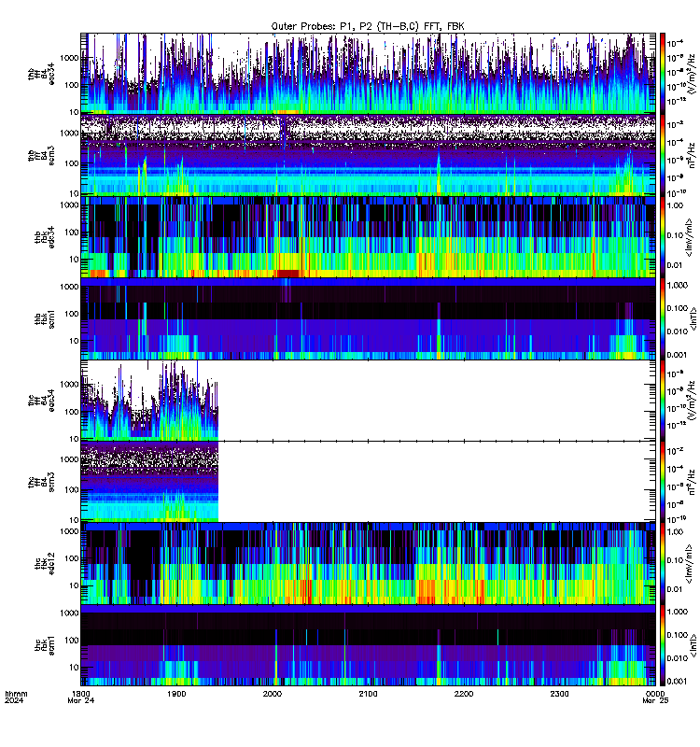Click the <|nT|> unit label of the thc fbk scm1 color bar
Viewport: 700px width, 747px height.
693,645
